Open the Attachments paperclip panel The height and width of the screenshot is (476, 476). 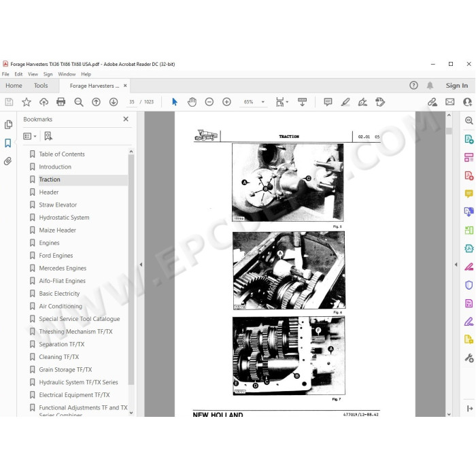tap(8, 161)
